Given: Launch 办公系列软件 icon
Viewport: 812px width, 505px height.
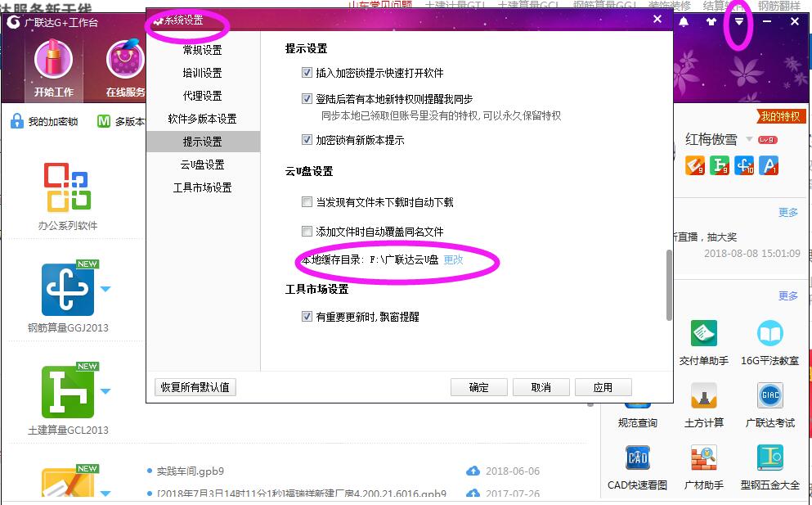Looking at the screenshot, I should click(x=67, y=187).
